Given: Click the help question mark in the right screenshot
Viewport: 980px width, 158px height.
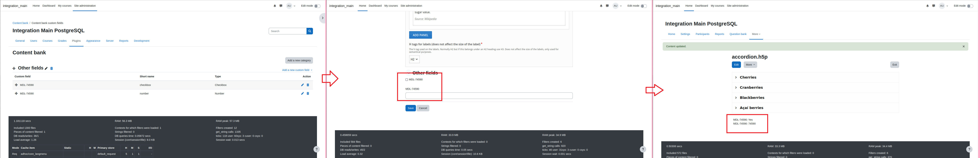Looking at the screenshot, I should click(x=969, y=149).
